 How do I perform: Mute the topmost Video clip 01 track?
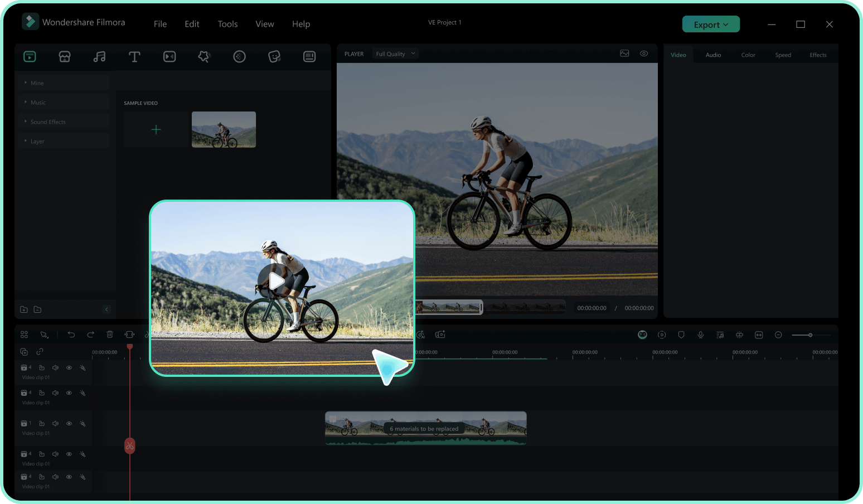point(55,368)
